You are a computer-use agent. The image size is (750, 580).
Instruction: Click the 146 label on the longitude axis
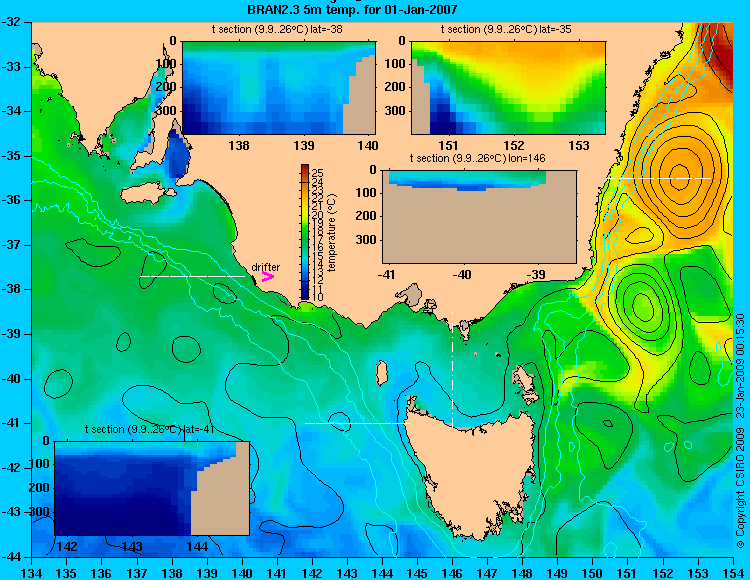click(x=452, y=573)
